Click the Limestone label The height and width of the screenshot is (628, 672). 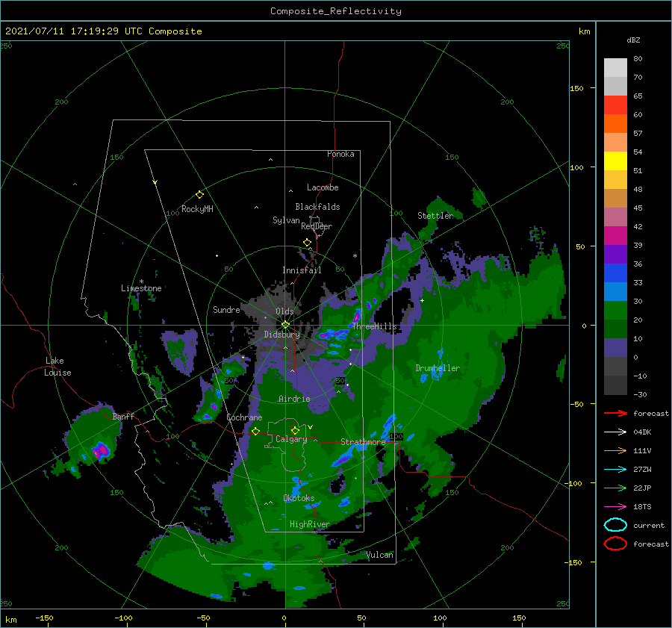tap(141, 288)
